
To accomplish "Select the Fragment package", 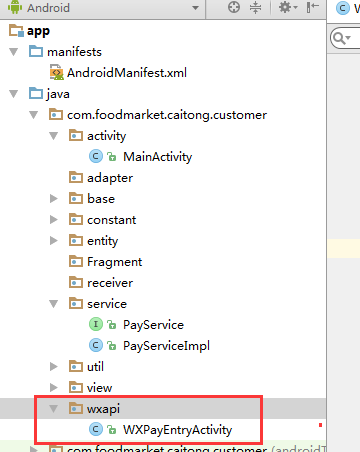I will 114,262.
